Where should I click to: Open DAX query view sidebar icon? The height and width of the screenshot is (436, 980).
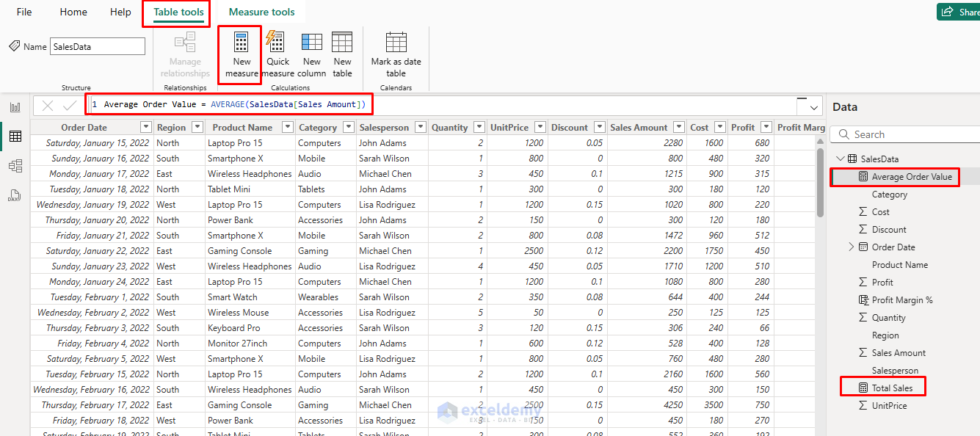pyautogui.click(x=15, y=195)
